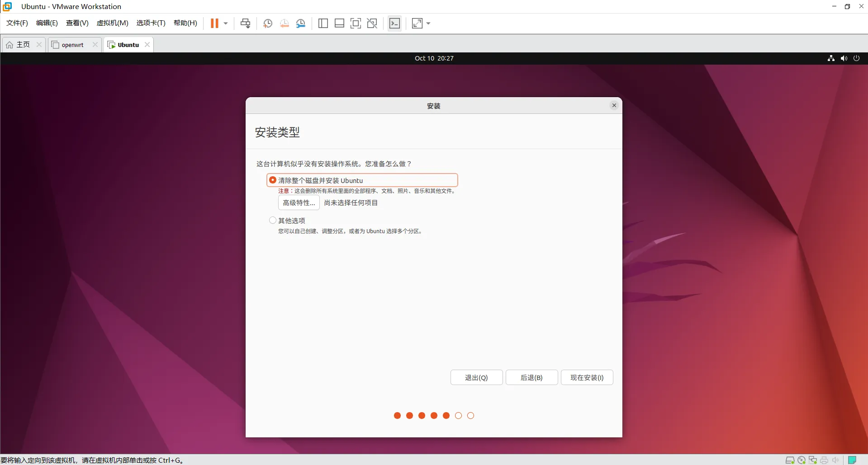
Task: Select the 其他选项 radio button
Action: point(273,220)
